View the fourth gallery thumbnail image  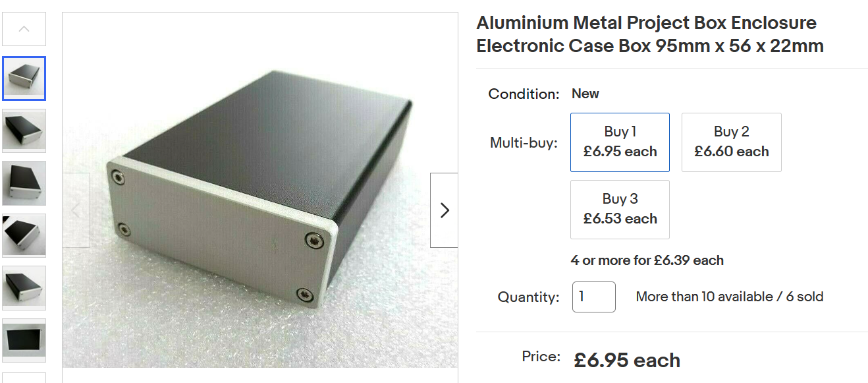click(24, 235)
